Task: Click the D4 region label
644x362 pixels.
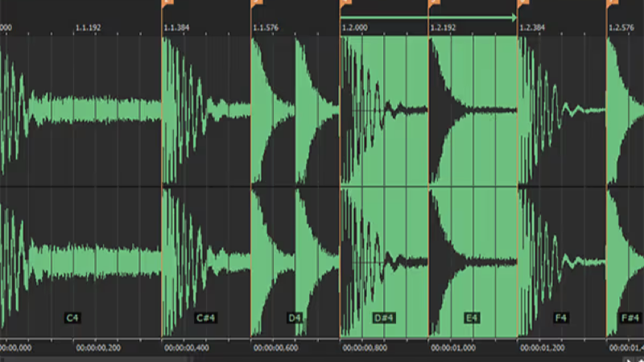Action: click(x=295, y=318)
